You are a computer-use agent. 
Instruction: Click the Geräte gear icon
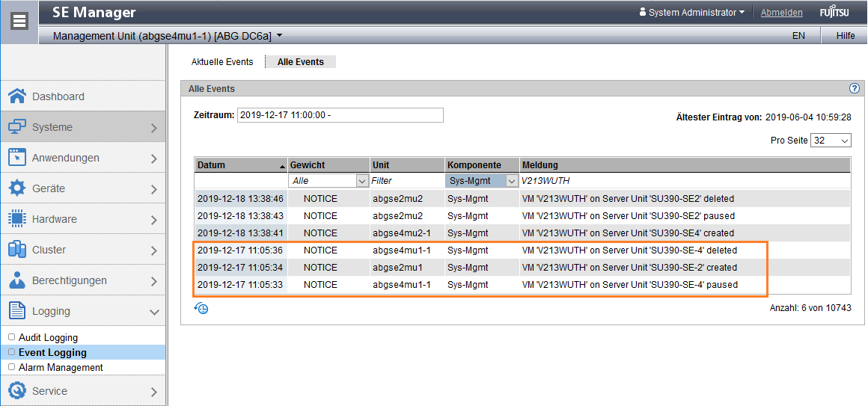click(16, 188)
